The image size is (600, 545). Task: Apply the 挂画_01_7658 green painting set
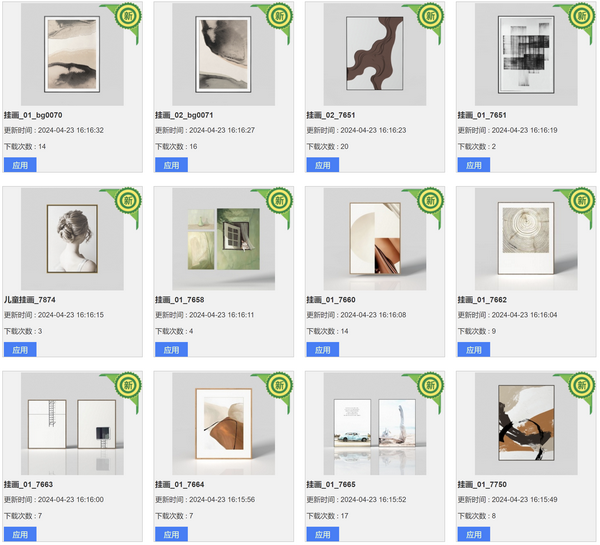click(x=171, y=349)
